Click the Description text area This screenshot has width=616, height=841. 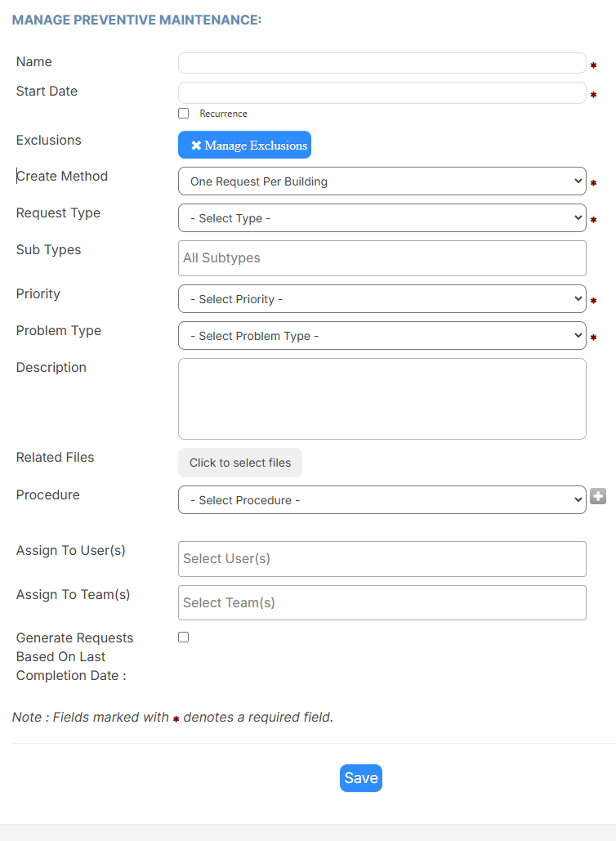pos(382,399)
